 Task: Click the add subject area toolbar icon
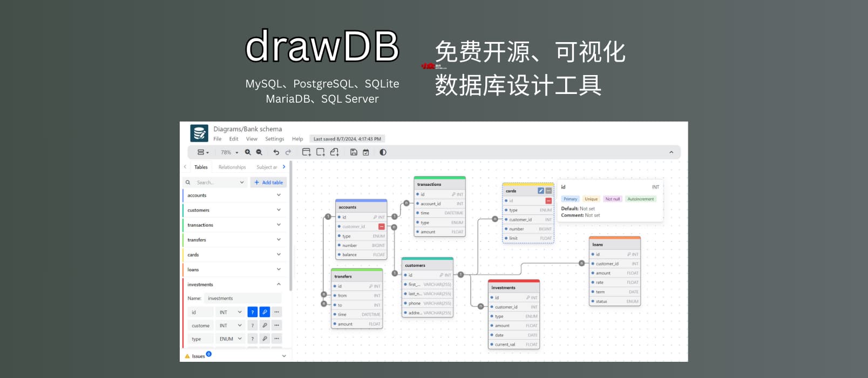click(320, 152)
